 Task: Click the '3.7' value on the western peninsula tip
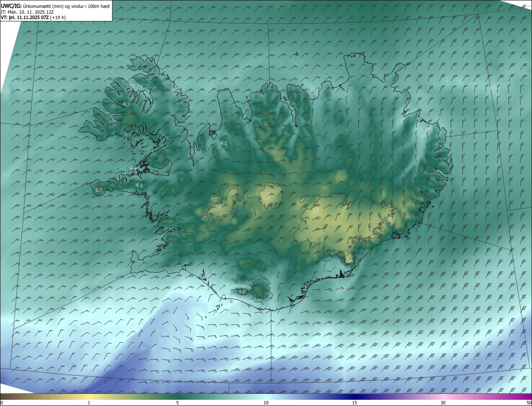(x=98, y=190)
